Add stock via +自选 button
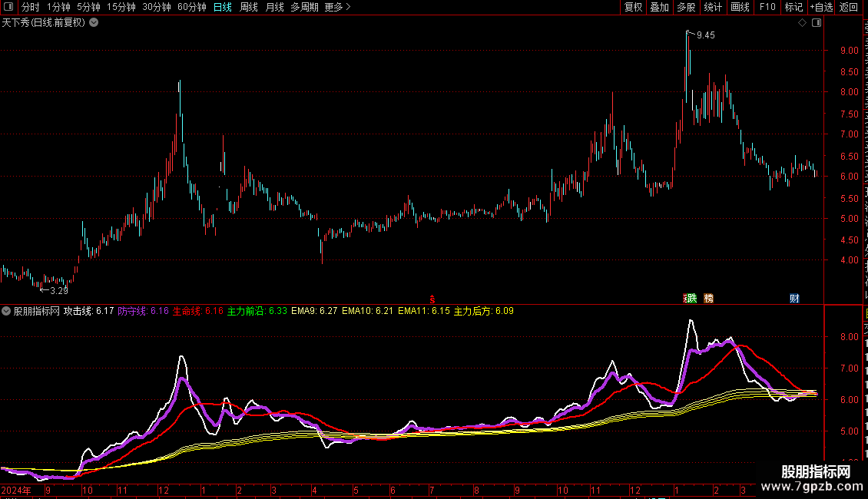The height and width of the screenshot is (499, 868). pos(821,7)
